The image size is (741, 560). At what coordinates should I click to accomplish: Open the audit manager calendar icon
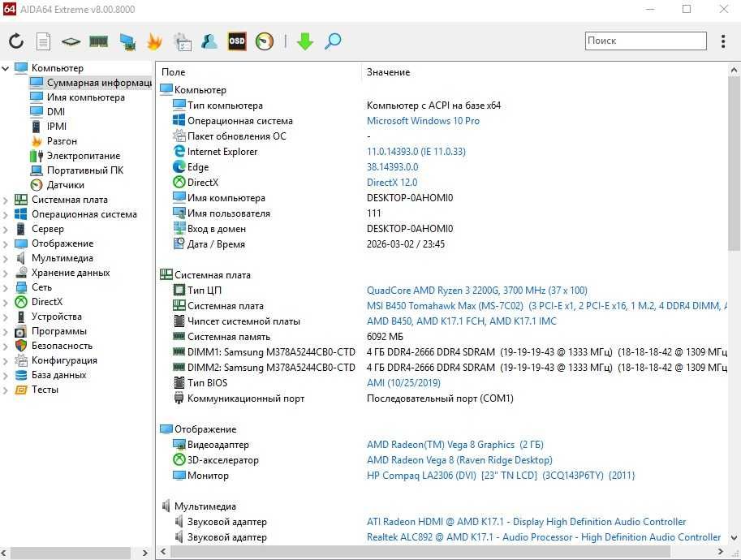pyautogui.click(x=182, y=41)
